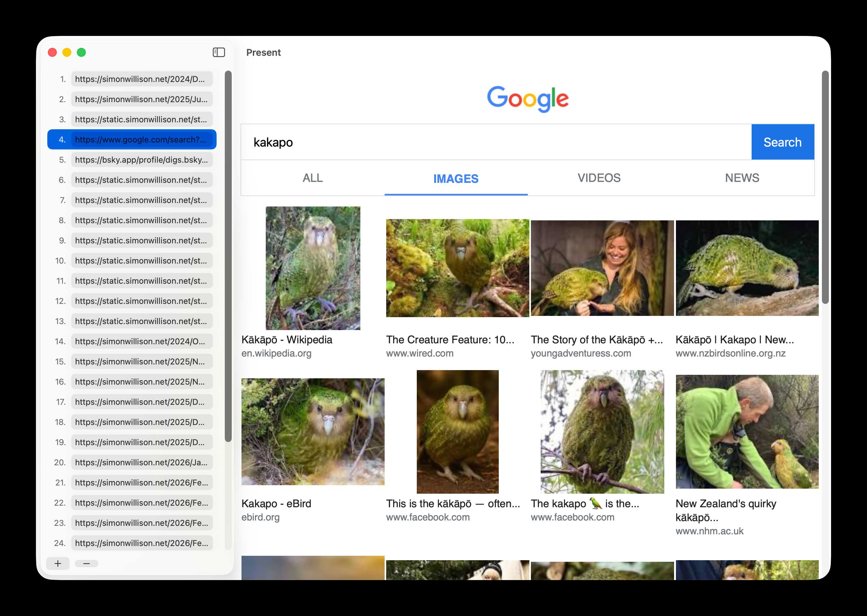Switch to the NEWS tab
Viewport: 867px width, 616px height.
pyautogui.click(x=742, y=178)
